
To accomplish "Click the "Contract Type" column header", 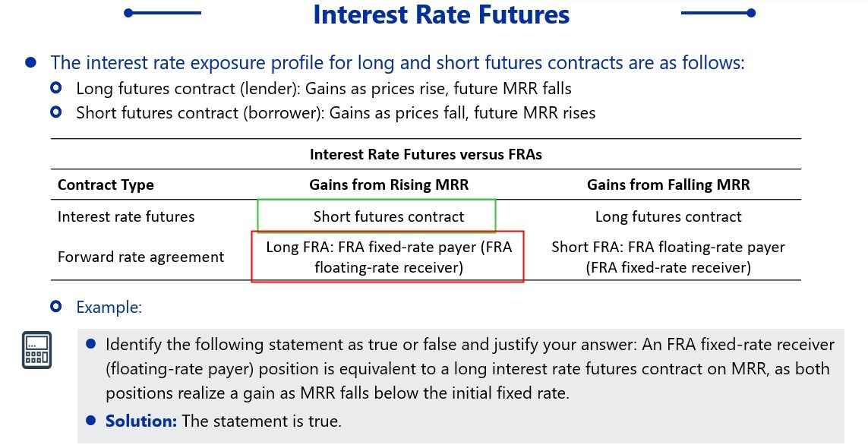I will pyautogui.click(x=106, y=185).
